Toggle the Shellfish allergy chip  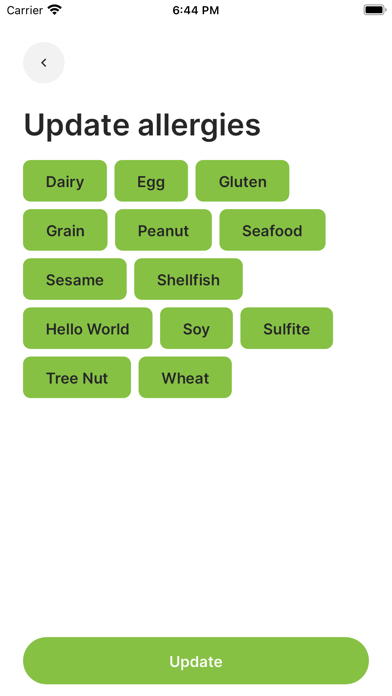pos(188,279)
